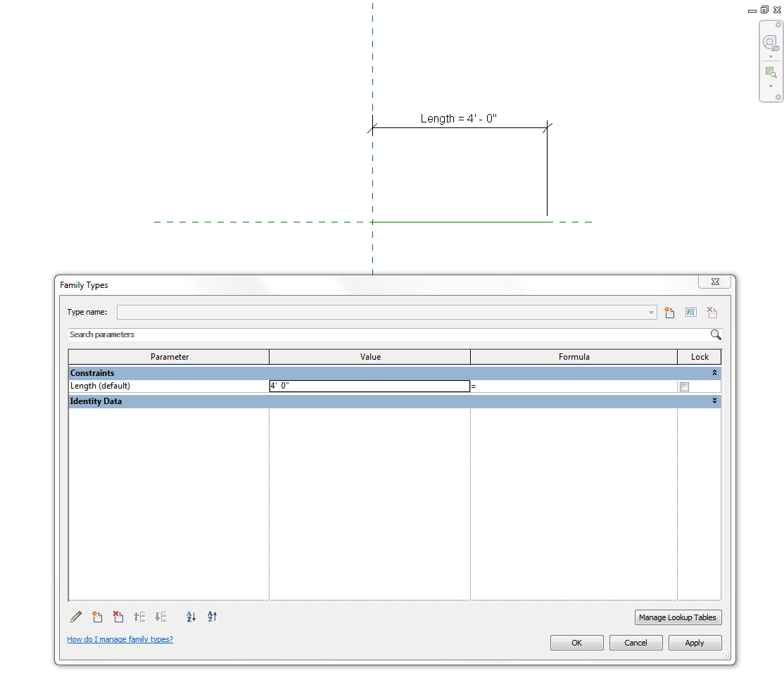Select the edit parameter pencil icon
The width and height of the screenshot is (784, 673).
coord(76,617)
